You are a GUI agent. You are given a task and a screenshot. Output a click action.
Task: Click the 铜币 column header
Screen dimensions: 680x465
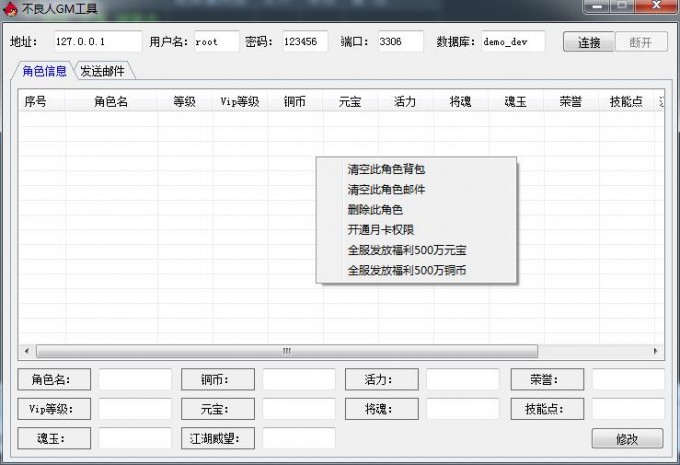[295, 102]
